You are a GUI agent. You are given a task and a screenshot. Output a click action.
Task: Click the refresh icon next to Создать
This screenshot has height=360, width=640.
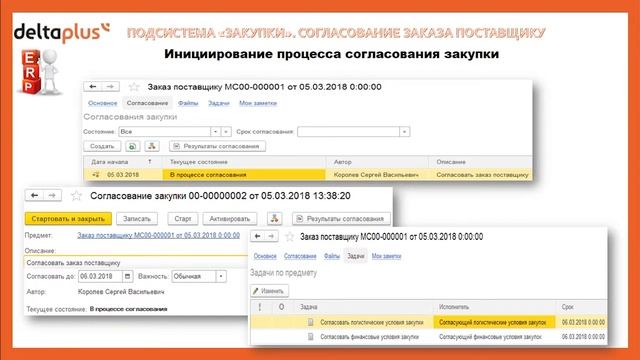pyautogui.click(x=132, y=146)
